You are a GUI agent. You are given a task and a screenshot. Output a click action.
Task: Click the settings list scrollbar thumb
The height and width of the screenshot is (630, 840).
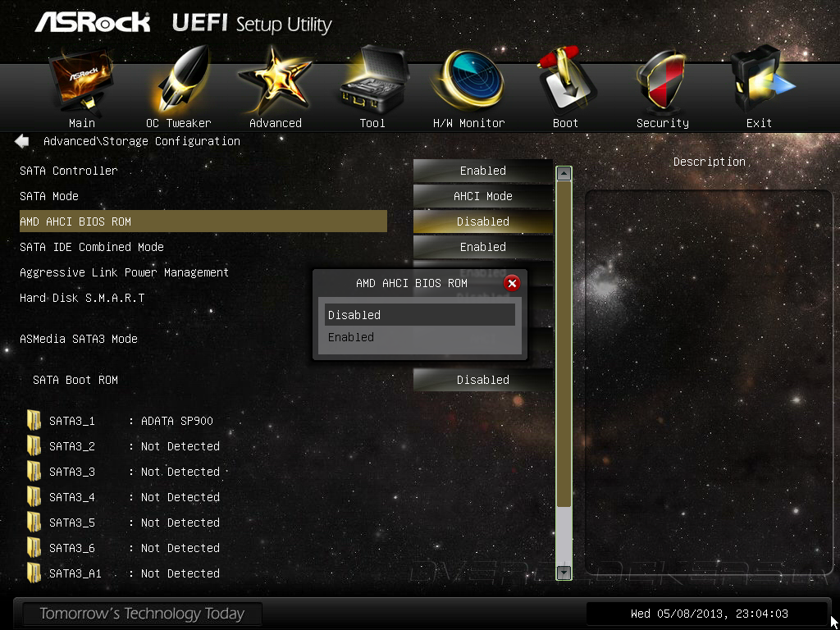pos(564,344)
